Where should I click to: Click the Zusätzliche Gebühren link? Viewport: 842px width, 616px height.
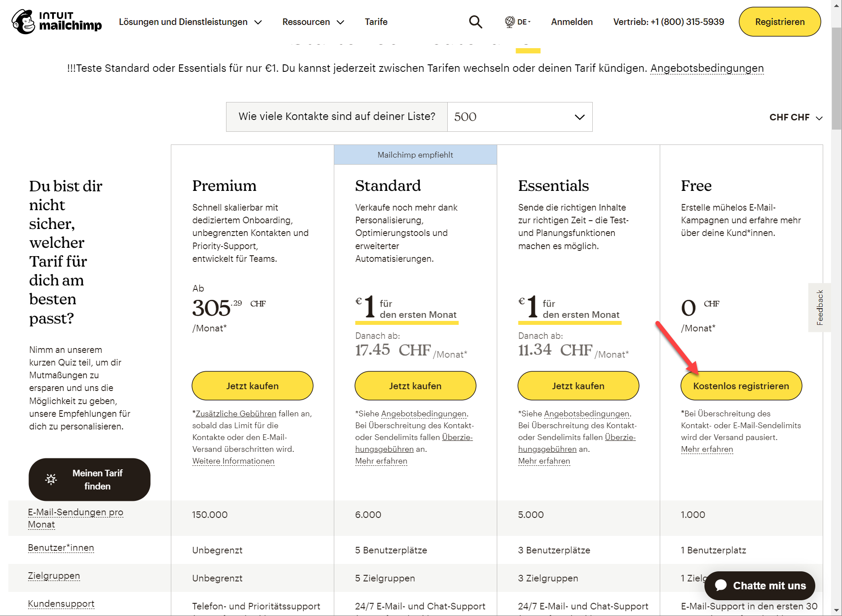(x=236, y=414)
